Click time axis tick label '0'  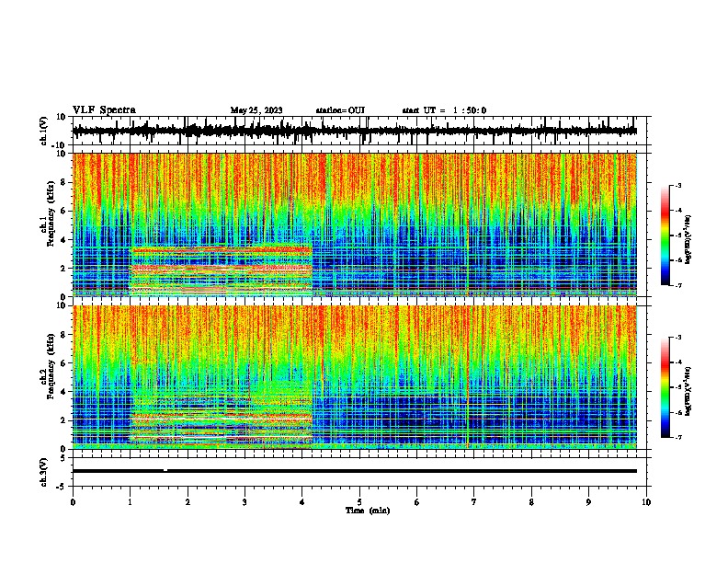pyautogui.click(x=73, y=501)
